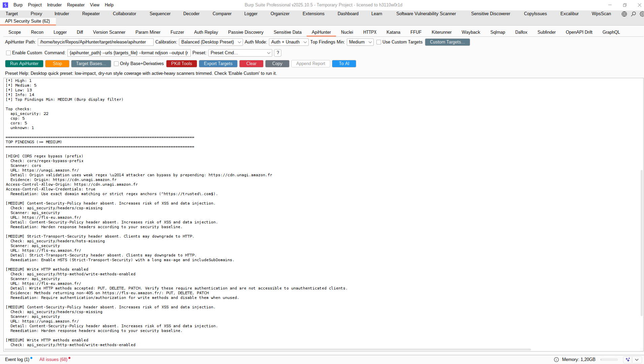Open the Project menu

pyautogui.click(x=35, y=5)
